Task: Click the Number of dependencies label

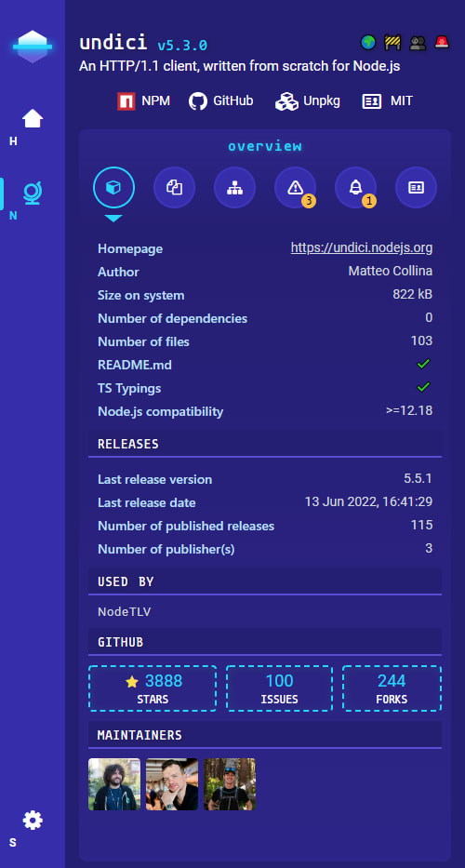Action: click(173, 319)
